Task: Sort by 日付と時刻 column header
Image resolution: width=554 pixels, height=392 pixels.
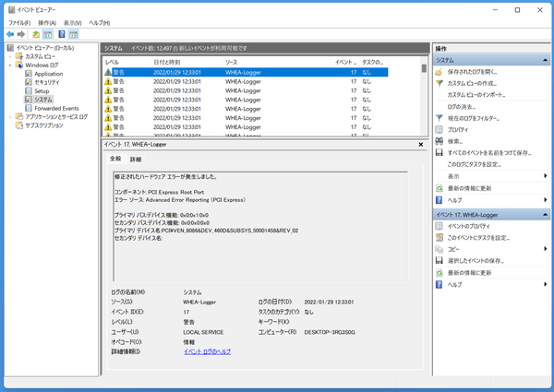Action: point(167,61)
